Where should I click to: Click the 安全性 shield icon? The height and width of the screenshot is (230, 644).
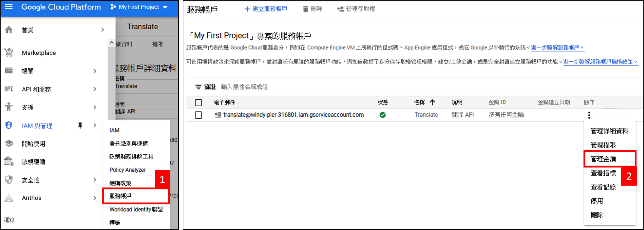(9, 180)
